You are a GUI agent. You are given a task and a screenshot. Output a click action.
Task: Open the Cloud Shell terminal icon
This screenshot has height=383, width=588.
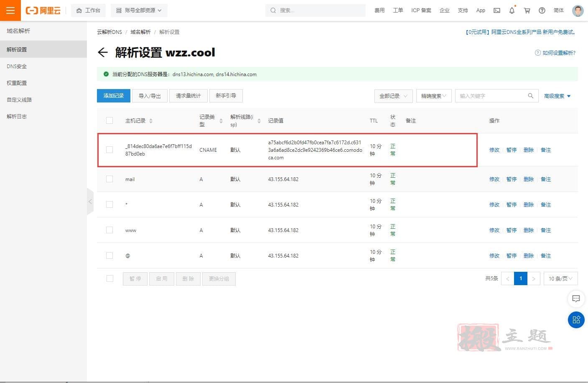(x=497, y=10)
